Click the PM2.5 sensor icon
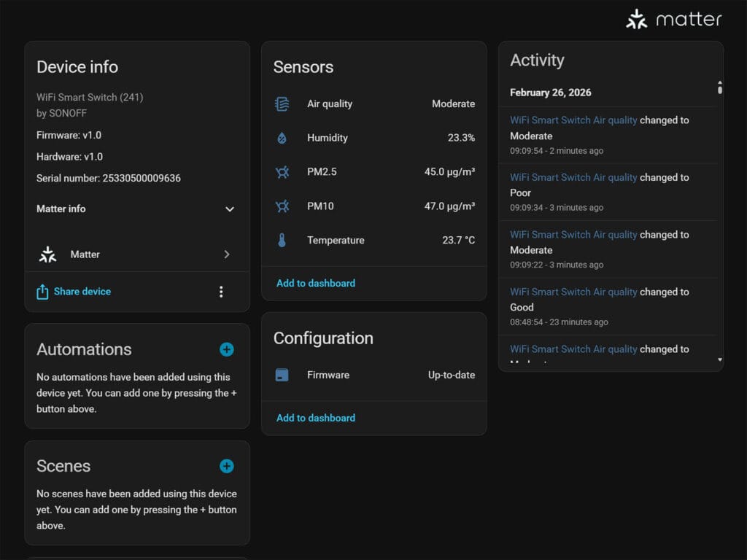This screenshot has width=747, height=560. click(x=282, y=172)
